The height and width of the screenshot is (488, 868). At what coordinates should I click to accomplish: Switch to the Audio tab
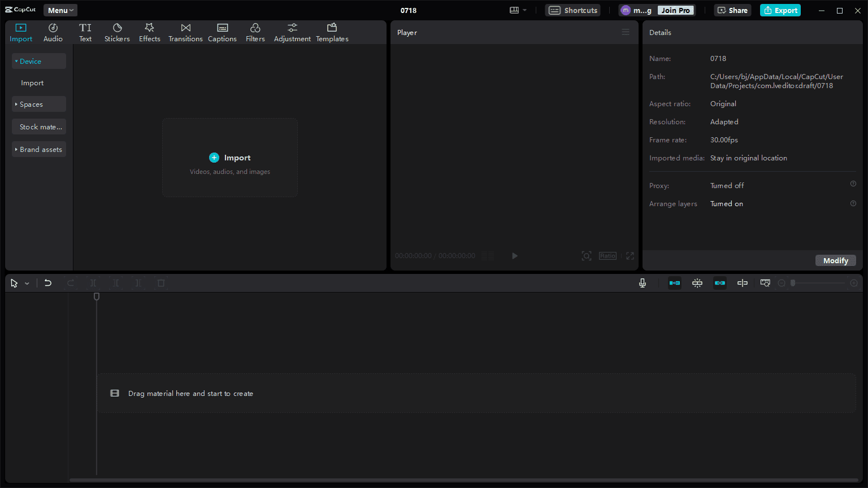[x=53, y=33]
